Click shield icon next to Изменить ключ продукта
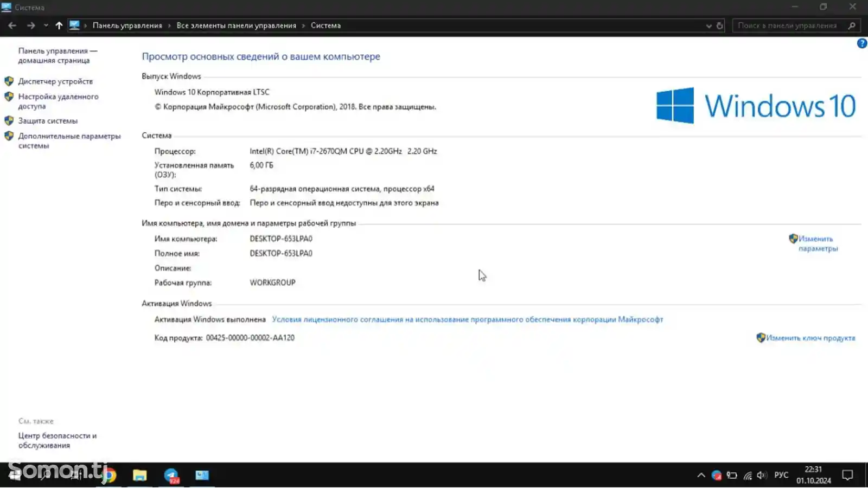The image size is (868, 488). 761,338
